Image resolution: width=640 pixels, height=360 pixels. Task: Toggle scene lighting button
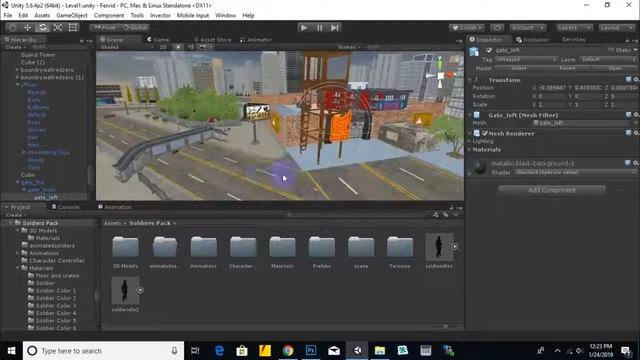178,47
